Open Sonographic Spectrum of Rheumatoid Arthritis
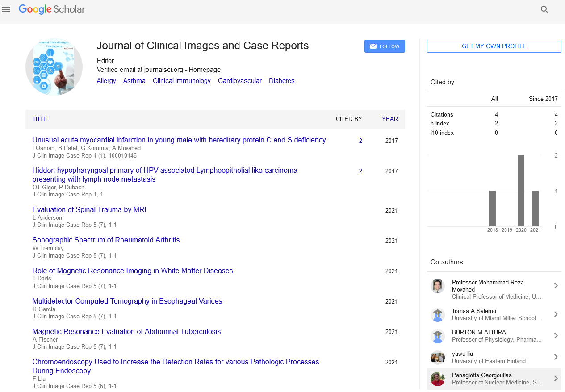 click(x=106, y=240)
